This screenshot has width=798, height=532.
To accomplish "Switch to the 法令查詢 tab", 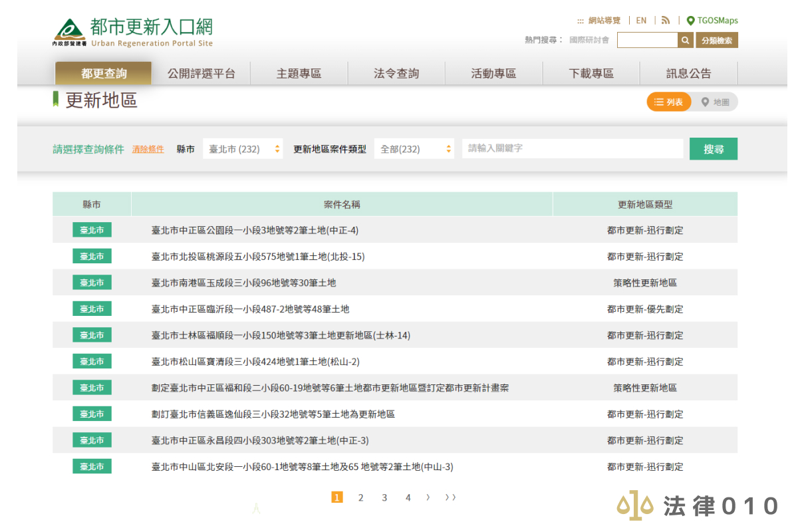I will coord(396,73).
